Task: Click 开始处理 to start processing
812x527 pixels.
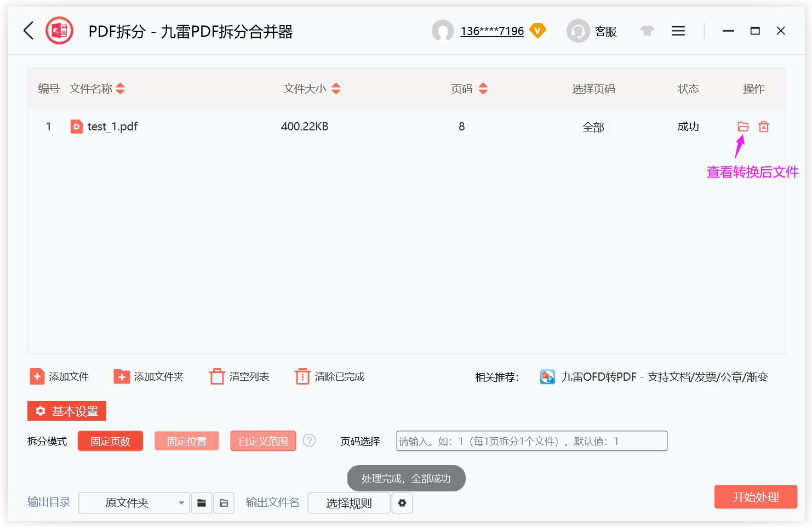Action: point(756,497)
